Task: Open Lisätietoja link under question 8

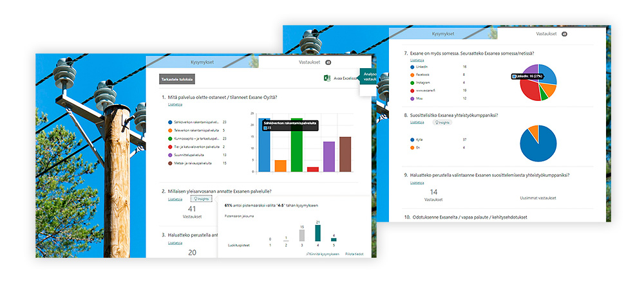Action: [x=417, y=122]
